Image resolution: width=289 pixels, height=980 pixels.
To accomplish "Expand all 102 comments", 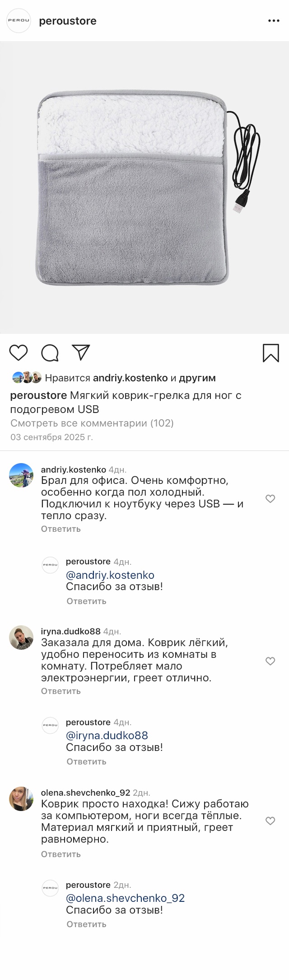I will 92,423.
